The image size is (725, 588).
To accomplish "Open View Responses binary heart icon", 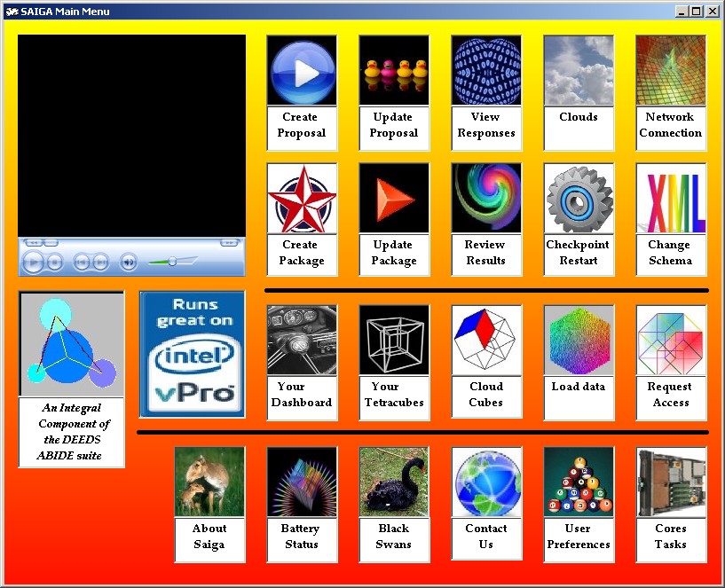I will point(486,71).
